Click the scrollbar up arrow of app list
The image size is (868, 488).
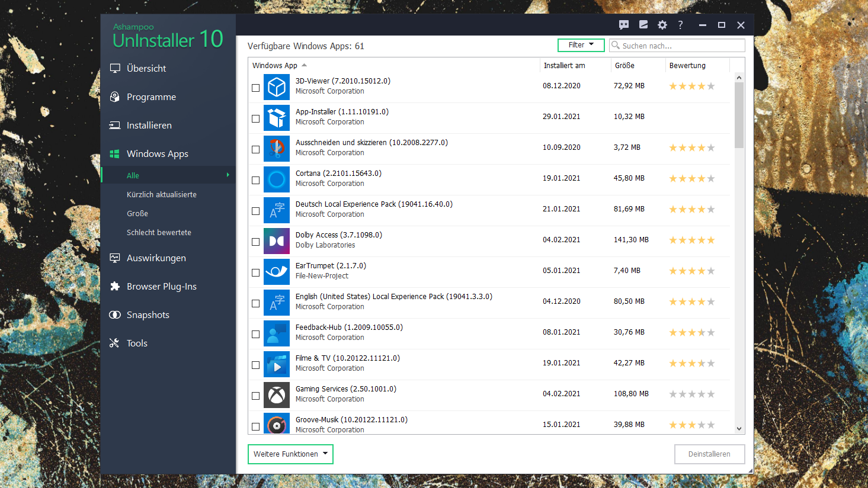point(739,78)
